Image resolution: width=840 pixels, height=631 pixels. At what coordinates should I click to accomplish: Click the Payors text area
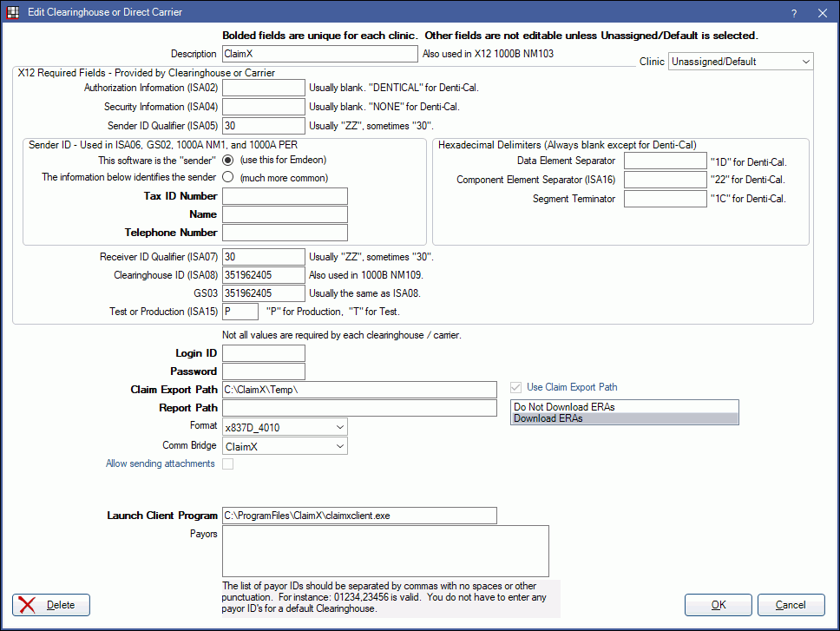(385, 551)
